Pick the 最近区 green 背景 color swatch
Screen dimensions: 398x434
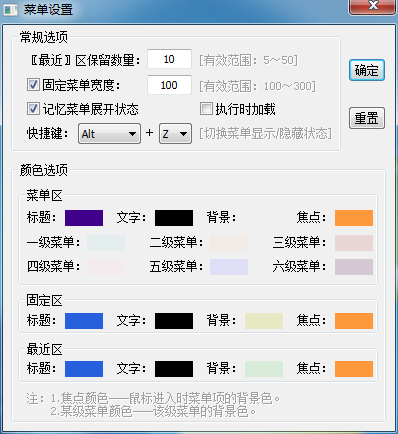264,369
